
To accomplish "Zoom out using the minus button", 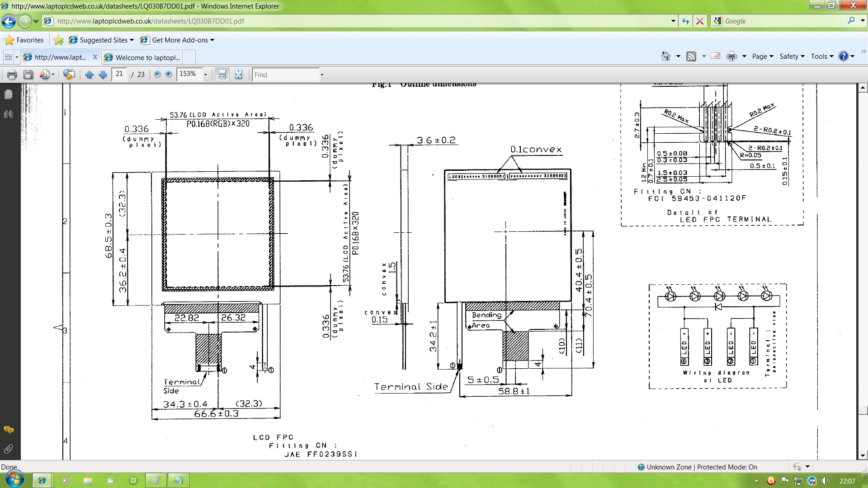I will tap(157, 75).
